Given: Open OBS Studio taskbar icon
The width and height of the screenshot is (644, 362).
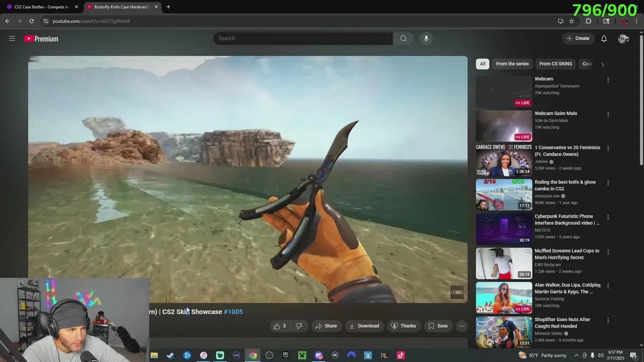Looking at the screenshot, I should tap(269, 355).
